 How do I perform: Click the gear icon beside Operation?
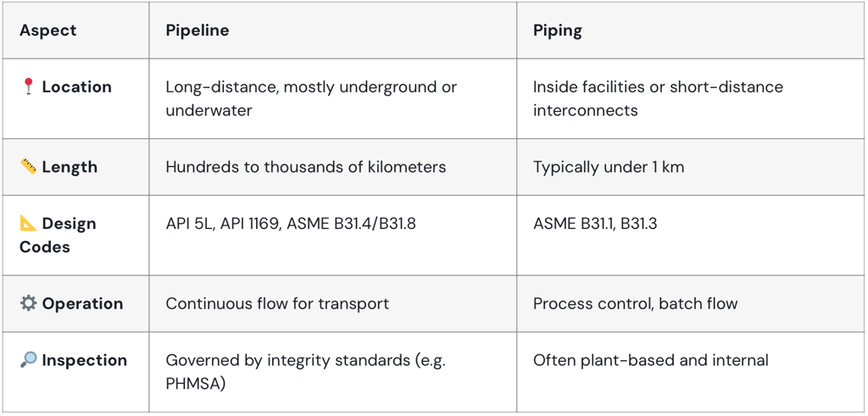pyautogui.click(x=28, y=303)
